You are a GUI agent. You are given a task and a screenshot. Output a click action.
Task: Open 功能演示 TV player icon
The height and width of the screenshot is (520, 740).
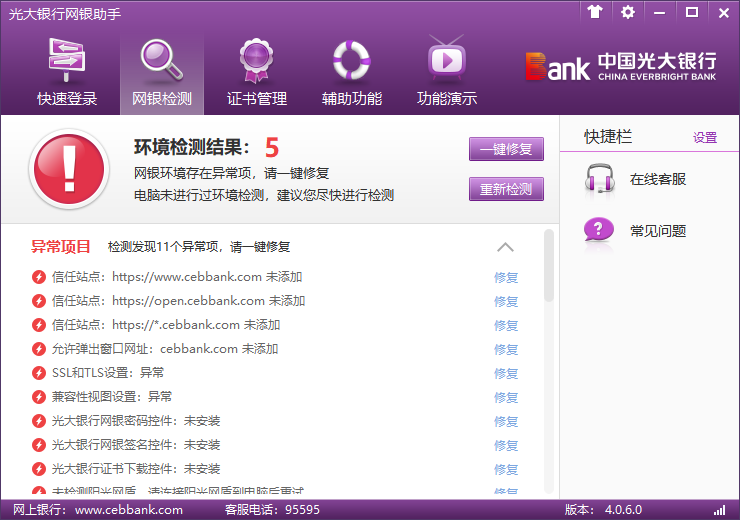[x=446, y=60]
